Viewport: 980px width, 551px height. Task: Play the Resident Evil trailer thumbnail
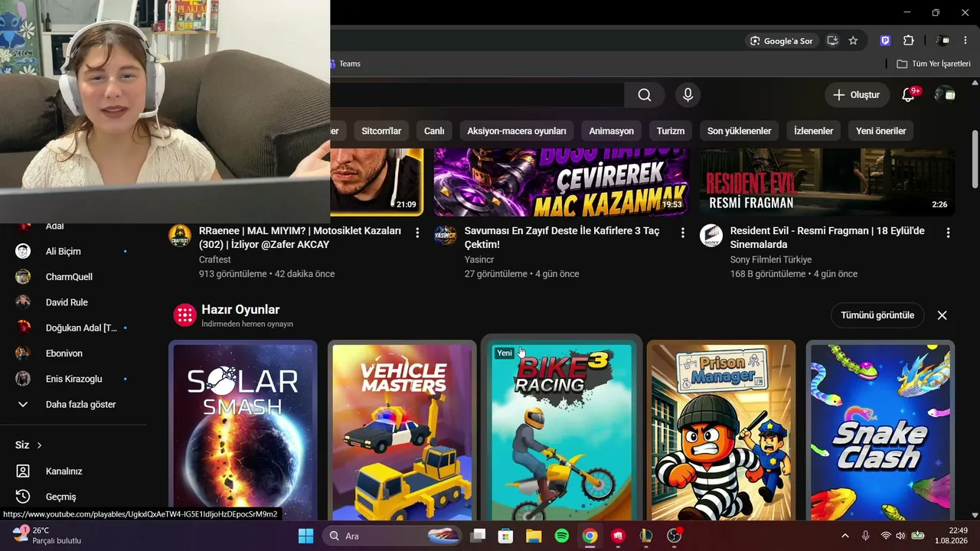pyautogui.click(x=828, y=182)
